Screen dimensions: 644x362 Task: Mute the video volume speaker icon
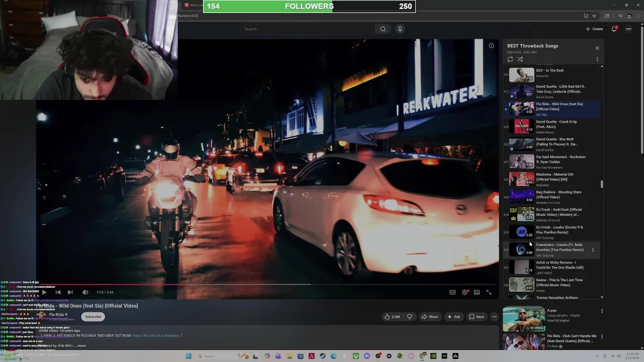point(85,292)
